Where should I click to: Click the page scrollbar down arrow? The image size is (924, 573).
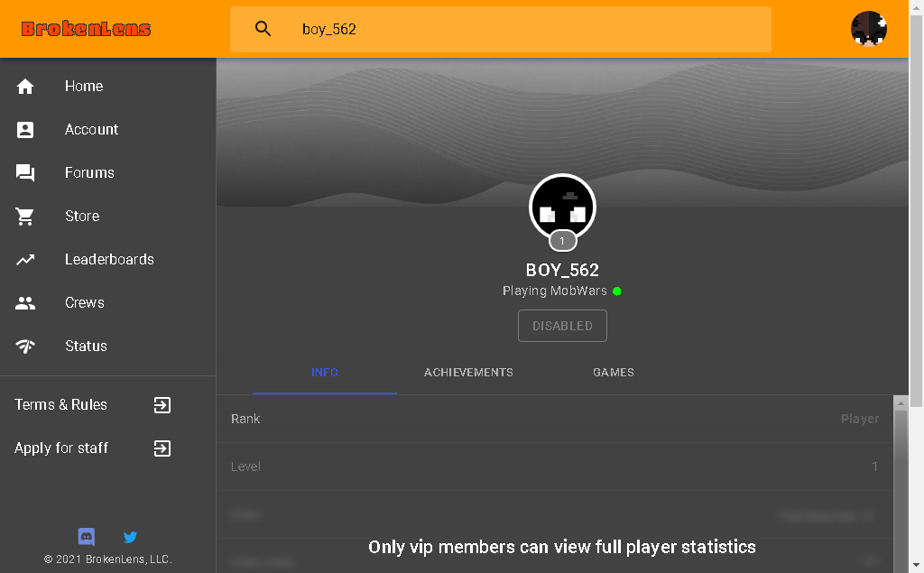[917, 567]
